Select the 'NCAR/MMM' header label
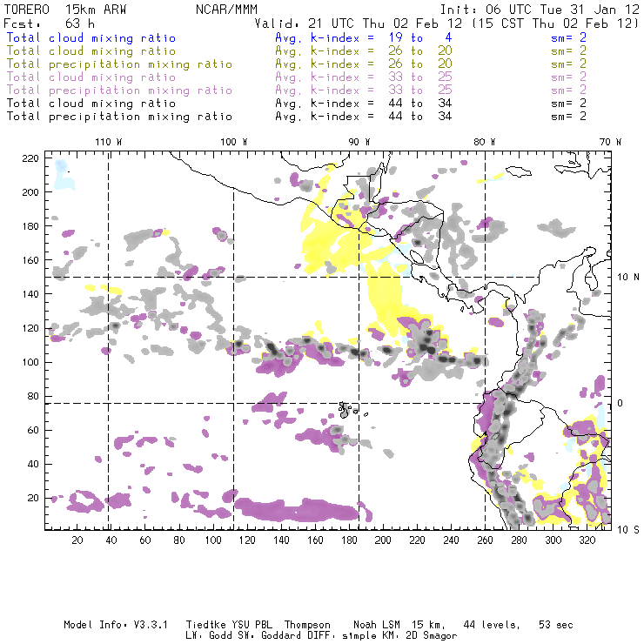Screen dimensions: 644x644 point(227,10)
